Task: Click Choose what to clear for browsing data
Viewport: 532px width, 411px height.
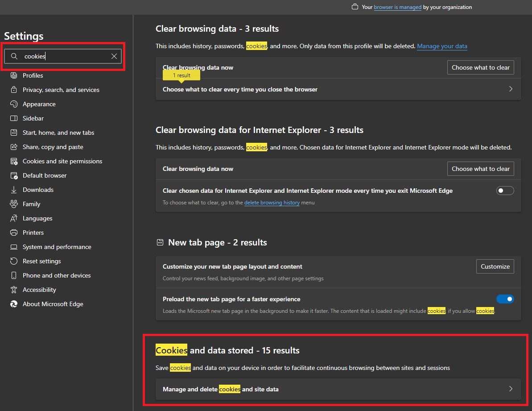Action: (480, 67)
